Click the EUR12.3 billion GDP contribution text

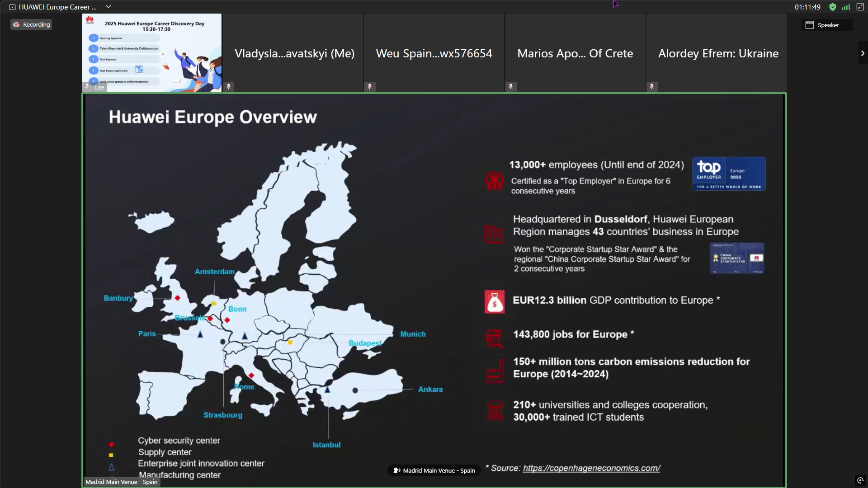tap(616, 300)
